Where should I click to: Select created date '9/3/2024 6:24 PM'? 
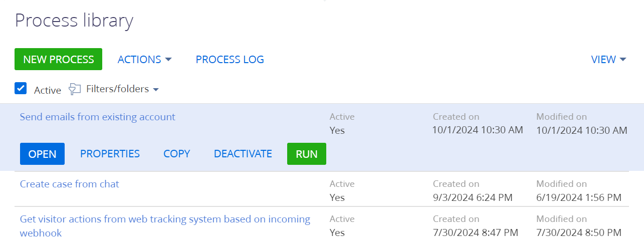coord(473,197)
